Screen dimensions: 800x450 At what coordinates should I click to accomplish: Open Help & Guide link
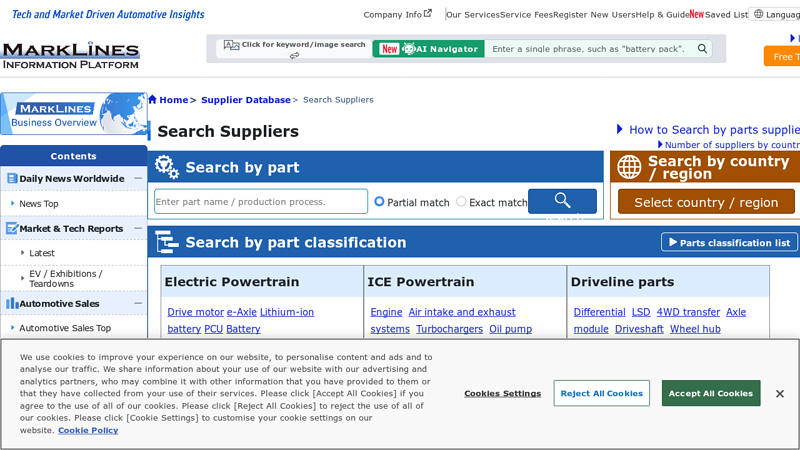[x=663, y=15]
